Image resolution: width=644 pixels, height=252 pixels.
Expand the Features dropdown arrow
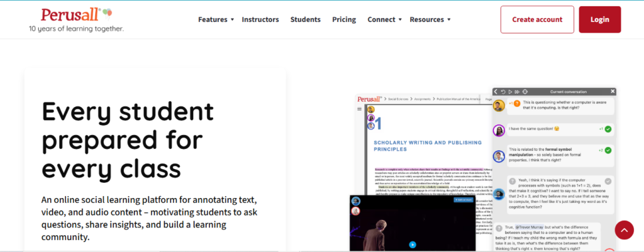232,19
